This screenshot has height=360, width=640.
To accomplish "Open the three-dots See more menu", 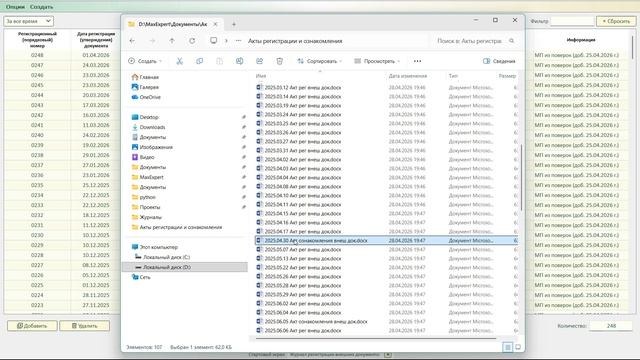I will [x=417, y=61].
